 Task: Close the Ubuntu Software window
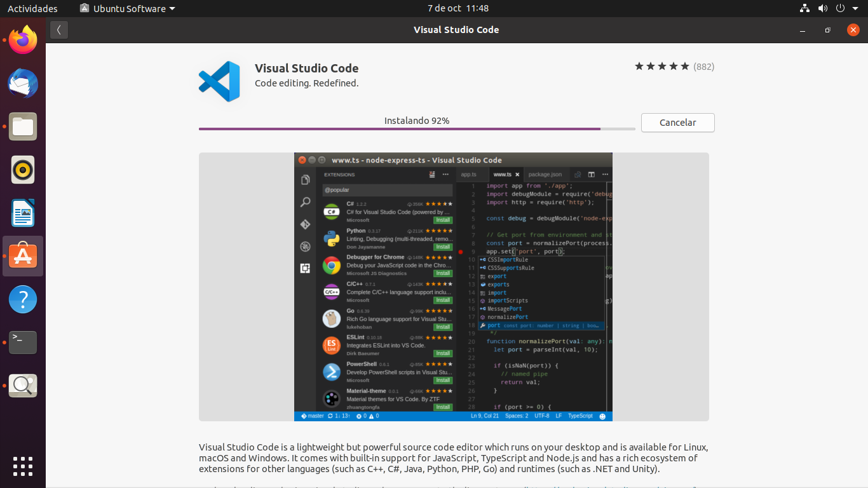853,30
